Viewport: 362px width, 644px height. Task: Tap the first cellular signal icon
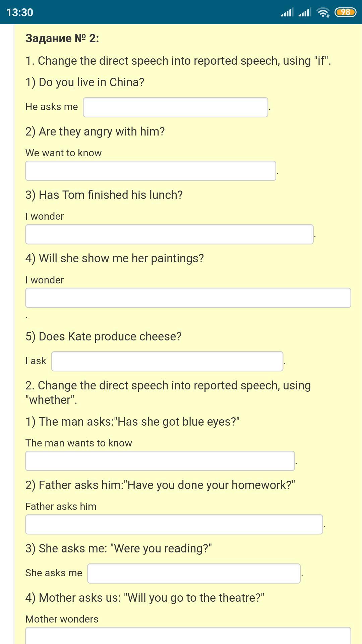click(x=287, y=12)
